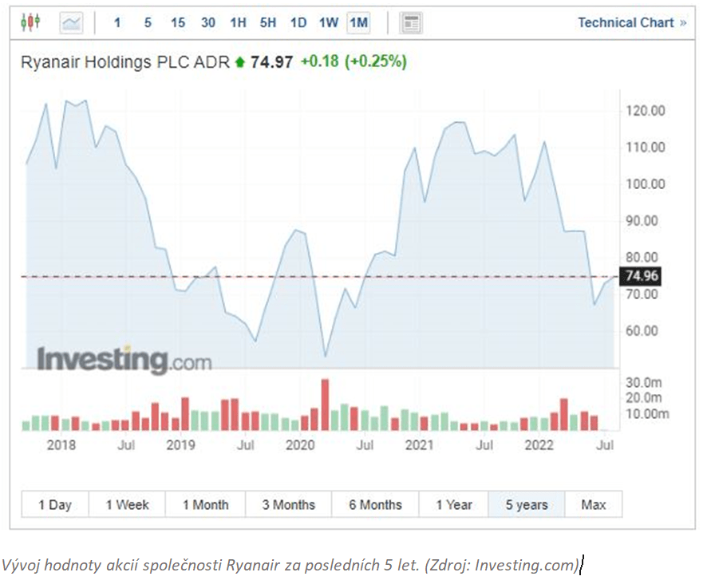Open the Technical Chart link
This screenshot has width=711, height=588.
point(631,23)
